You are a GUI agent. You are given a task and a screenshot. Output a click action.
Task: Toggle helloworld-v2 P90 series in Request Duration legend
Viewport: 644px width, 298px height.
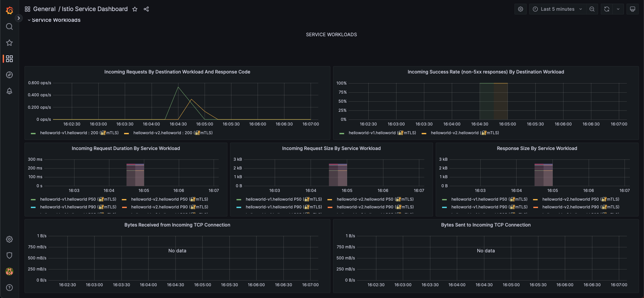coord(169,207)
